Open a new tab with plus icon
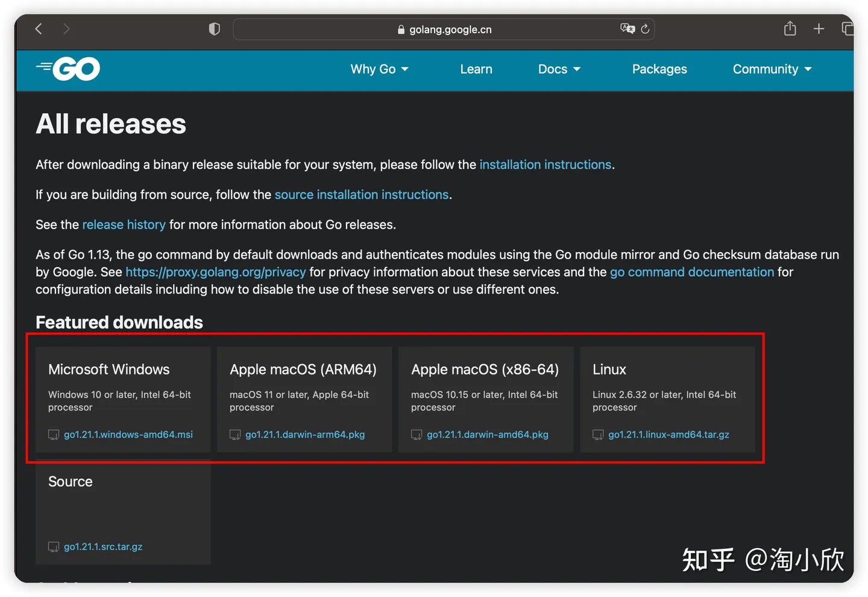 tap(819, 29)
